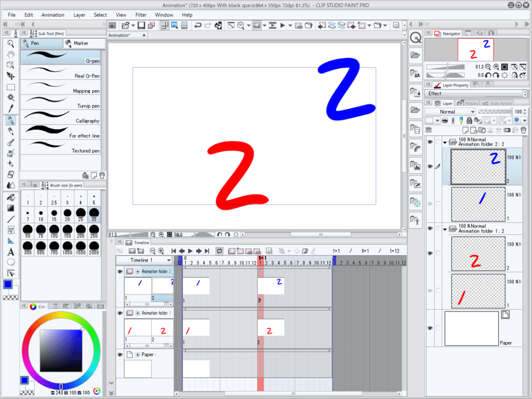Toggle visibility of the Paper layer

(430, 328)
